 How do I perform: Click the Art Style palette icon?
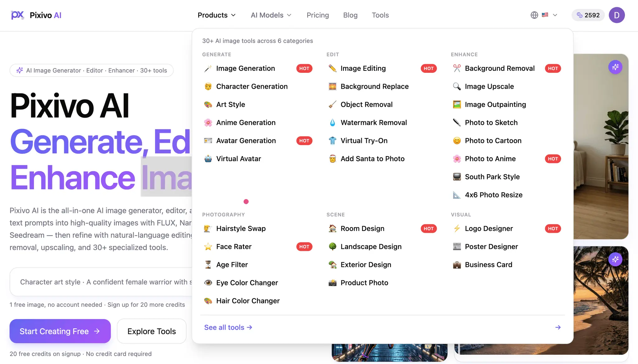(208, 105)
